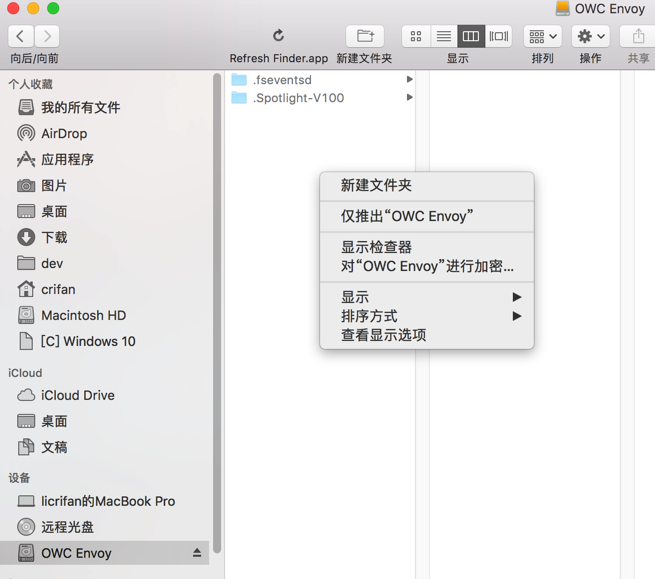Image resolution: width=655 pixels, height=579 pixels.
Task: Click the sidebar vertical scrollbar
Action: [216, 313]
